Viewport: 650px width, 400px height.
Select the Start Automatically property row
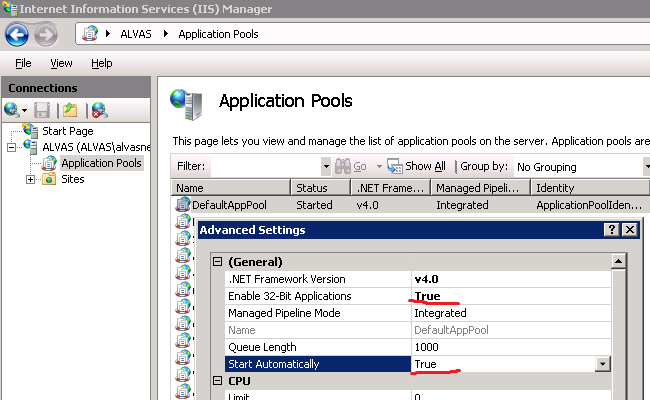318,364
